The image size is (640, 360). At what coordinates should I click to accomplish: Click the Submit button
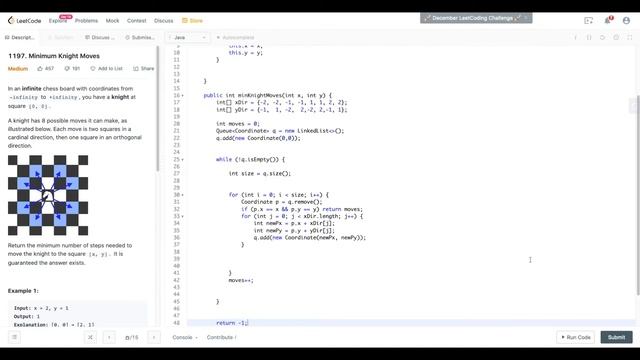(x=616, y=337)
